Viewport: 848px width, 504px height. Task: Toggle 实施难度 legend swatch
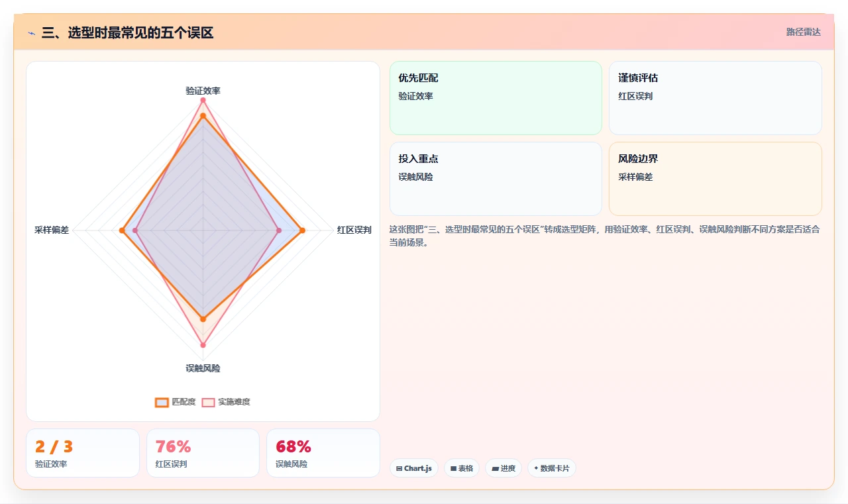208,402
